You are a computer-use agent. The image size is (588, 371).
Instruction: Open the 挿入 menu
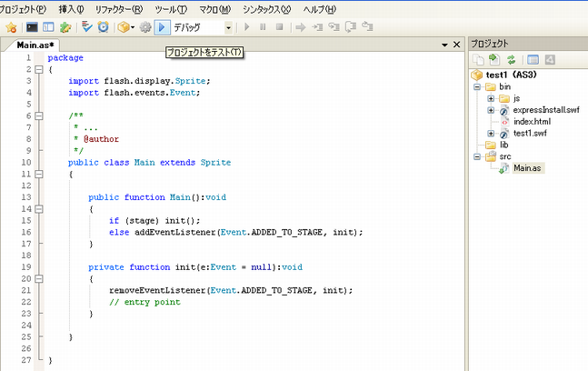(71, 9)
